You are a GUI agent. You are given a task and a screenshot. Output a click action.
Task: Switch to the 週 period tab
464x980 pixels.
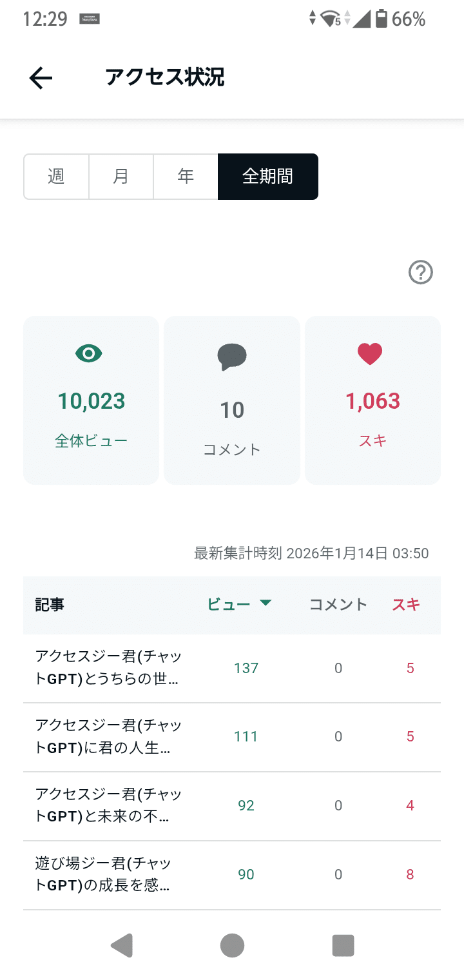[x=56, y=176]
